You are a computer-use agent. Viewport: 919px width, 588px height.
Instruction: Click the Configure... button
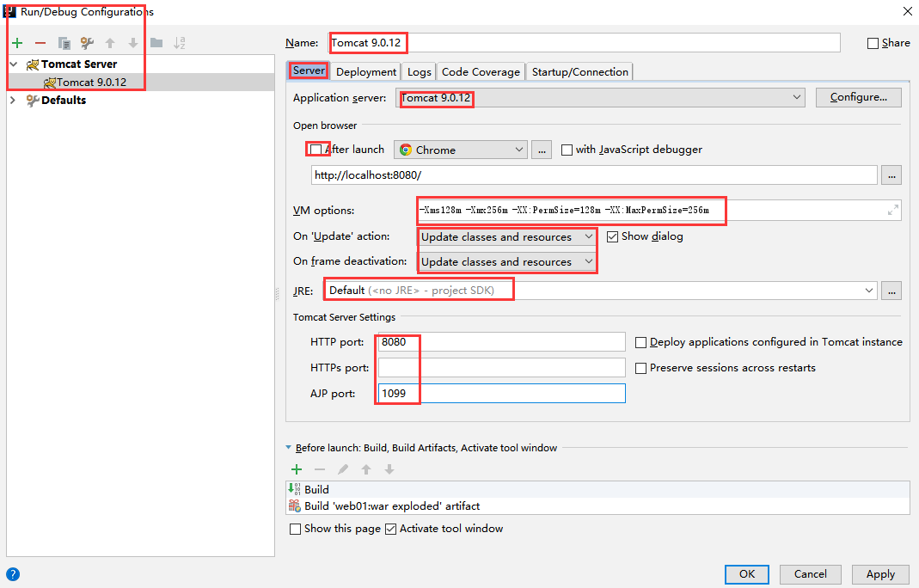pos(858,97)
